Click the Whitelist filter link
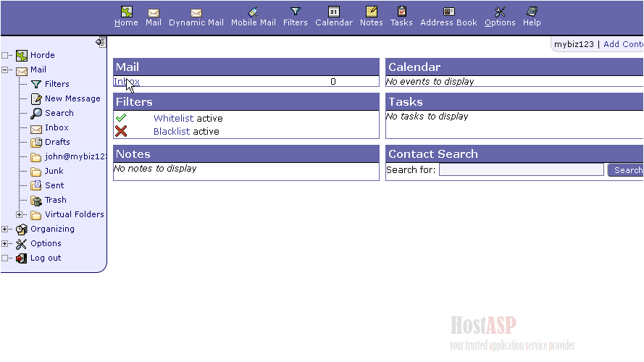The image size is (644, 362). tap(173, 119)
